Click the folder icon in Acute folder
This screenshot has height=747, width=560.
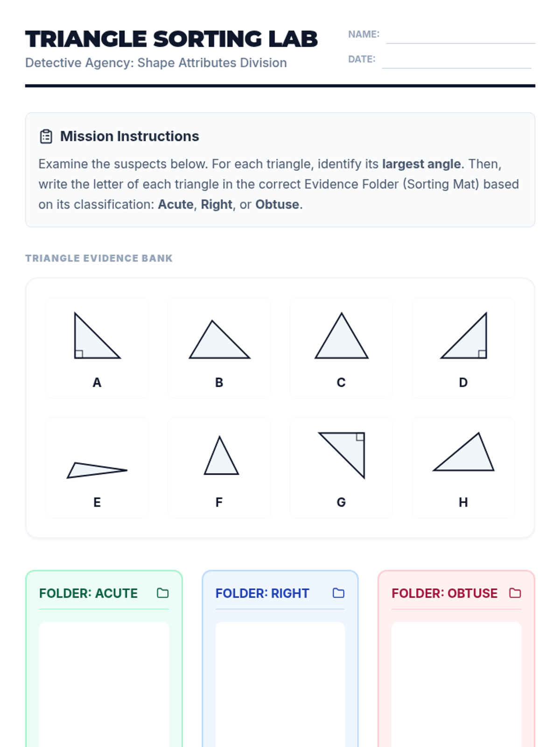pyautogui.click(x=162, y=593)
